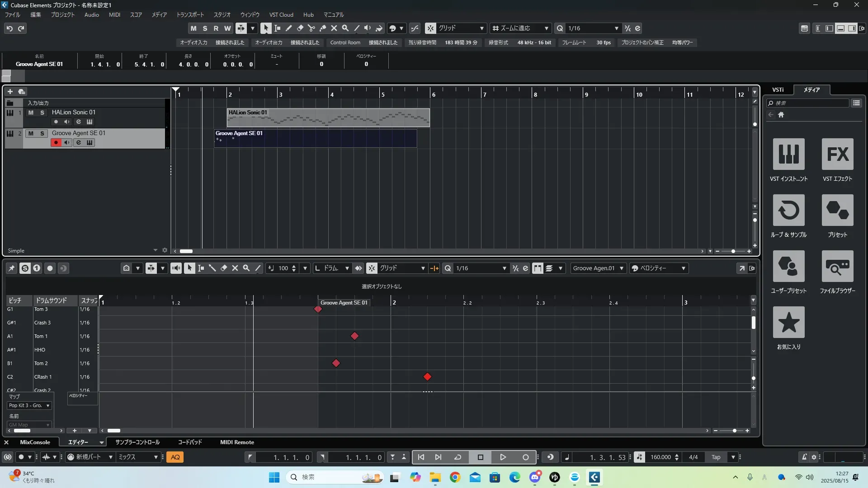Open VST Instruments media tile

click(788, 155)
